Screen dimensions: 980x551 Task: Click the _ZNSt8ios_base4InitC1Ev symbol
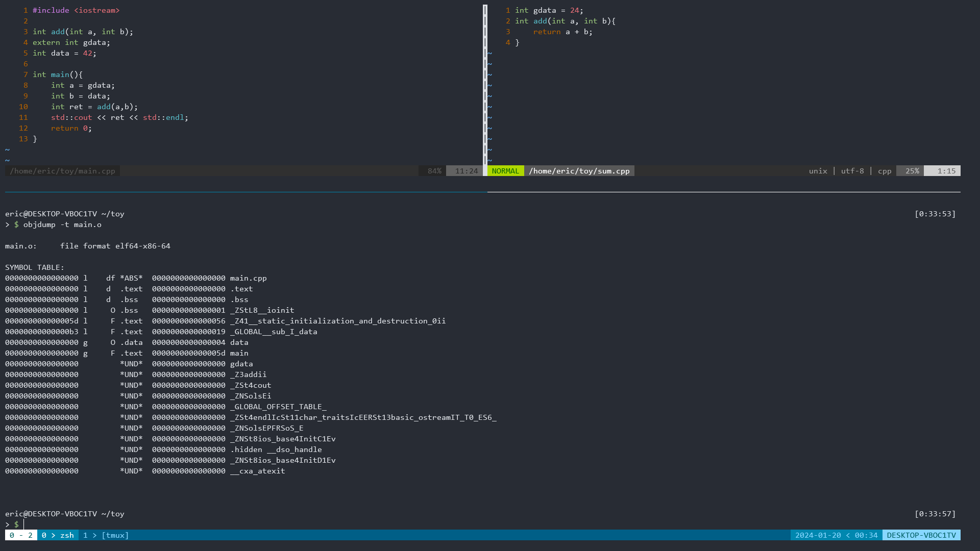click(x=283, y=439)
